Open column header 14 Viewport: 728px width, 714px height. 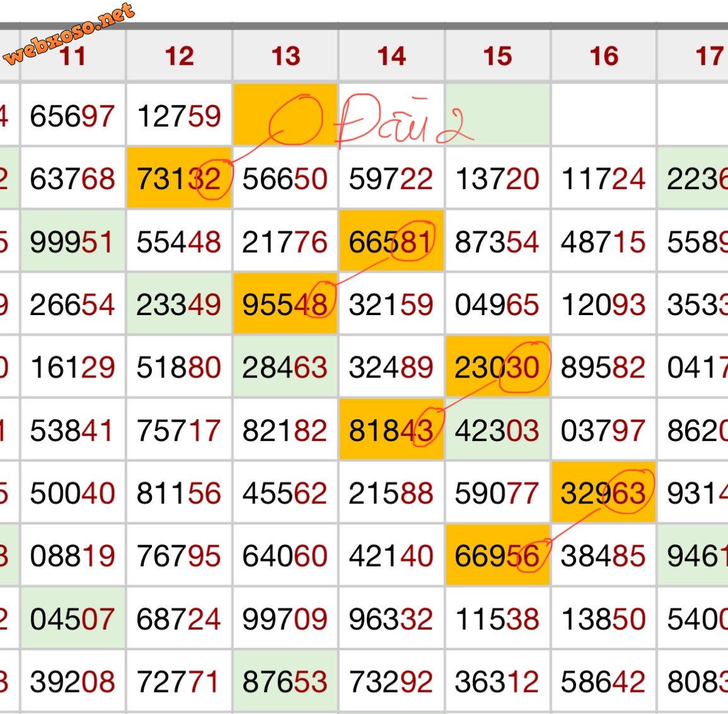pos(391,56)
